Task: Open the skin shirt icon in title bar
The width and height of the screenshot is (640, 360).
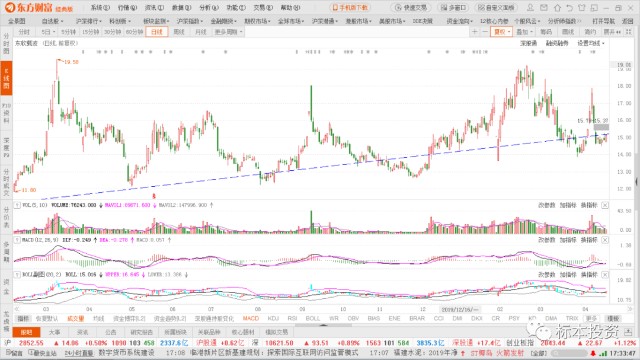Action: pos(582,7)
